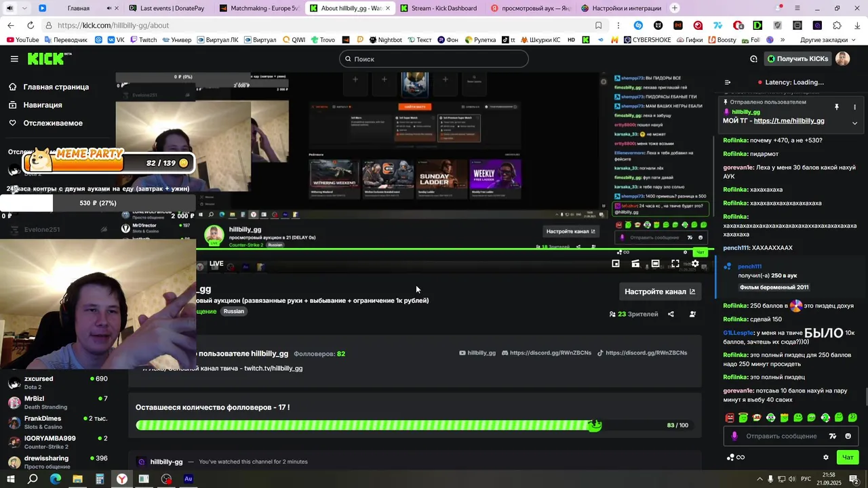Viewport: 868px width, 488px height.
Task: Switch to просмотрый аук Yandex tab
Action: pyautogui.click(x=529, y=8)
